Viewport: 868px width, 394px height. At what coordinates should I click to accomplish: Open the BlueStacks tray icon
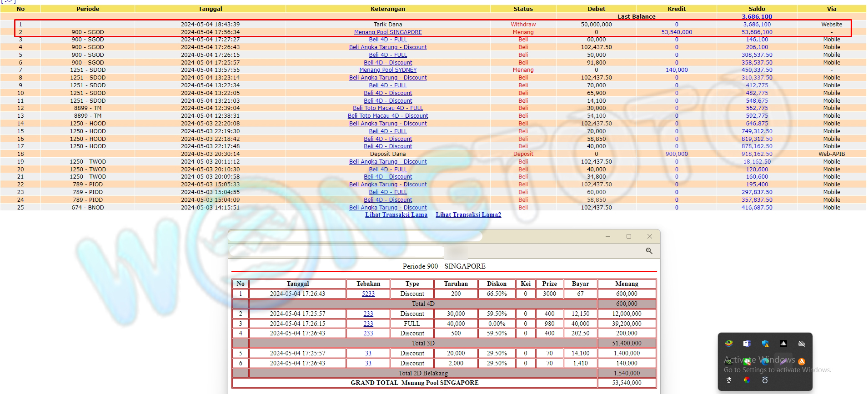729,344
